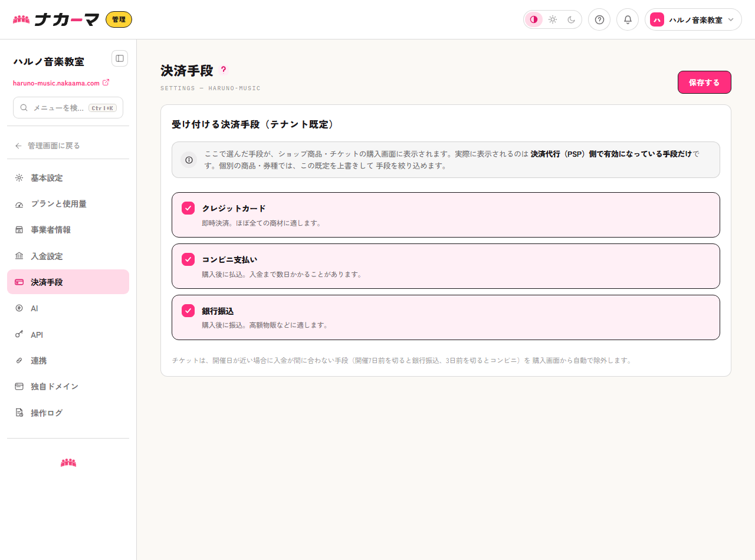Click the クレジットカード label text
Image resolution: width=755 pixels, height=560 pixels.
tap(234, 209)
